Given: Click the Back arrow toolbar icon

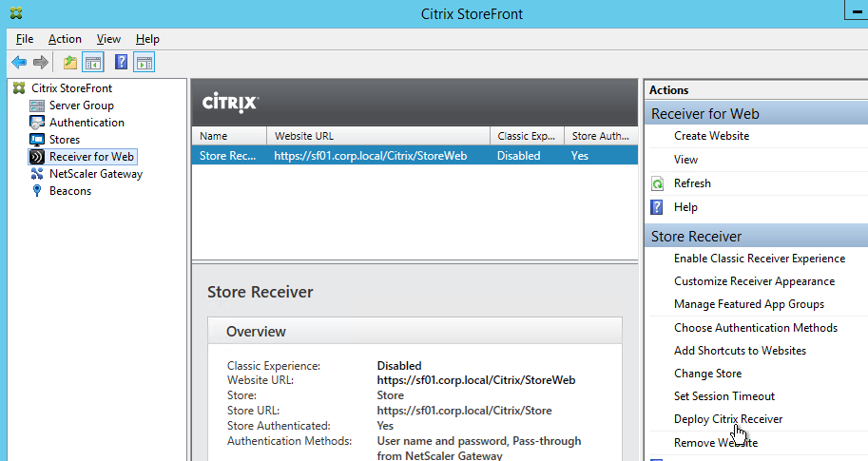Looking at the screenshot, I should coord(19,63).
